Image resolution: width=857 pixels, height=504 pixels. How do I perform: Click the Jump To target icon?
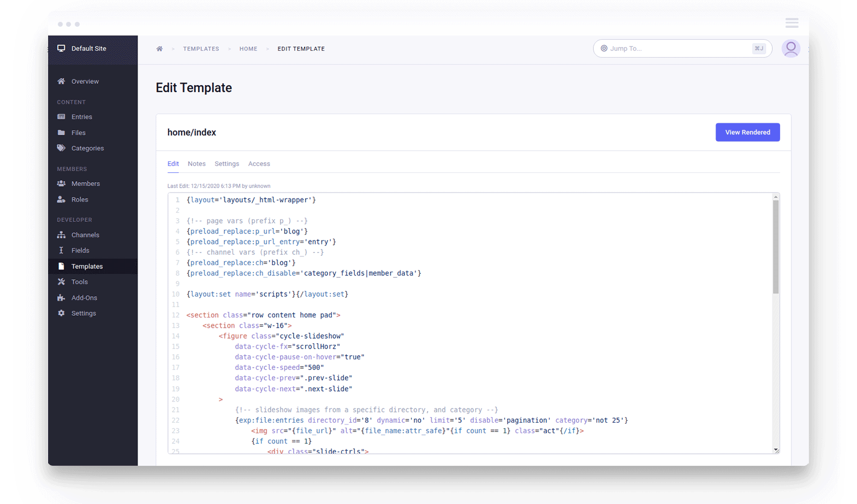pos(604,49)
